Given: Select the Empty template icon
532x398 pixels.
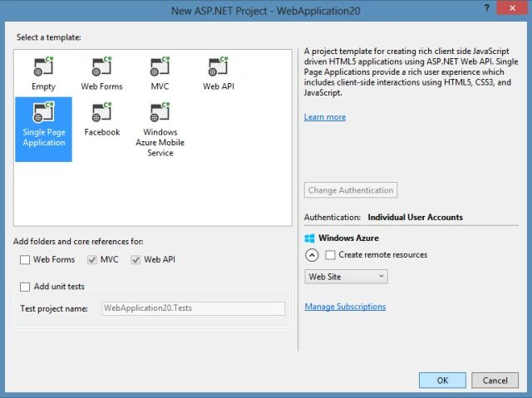Looking at the screenshot, I should (43, 66).
